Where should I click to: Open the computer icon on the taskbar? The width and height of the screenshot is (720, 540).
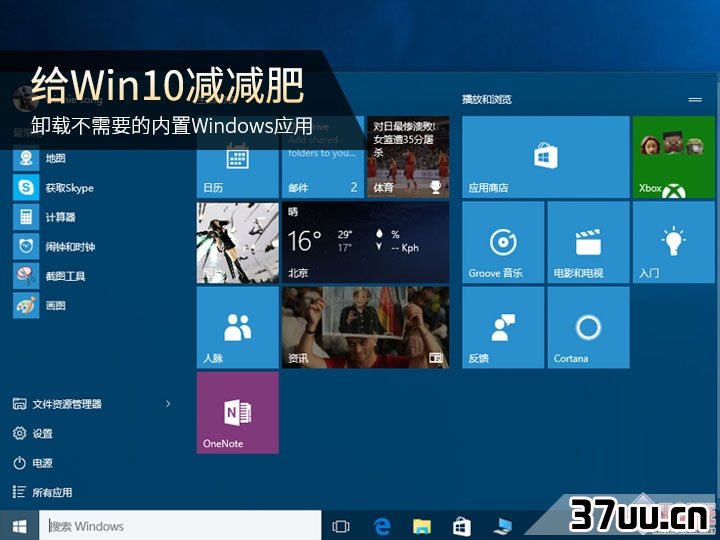pos(503,526)
